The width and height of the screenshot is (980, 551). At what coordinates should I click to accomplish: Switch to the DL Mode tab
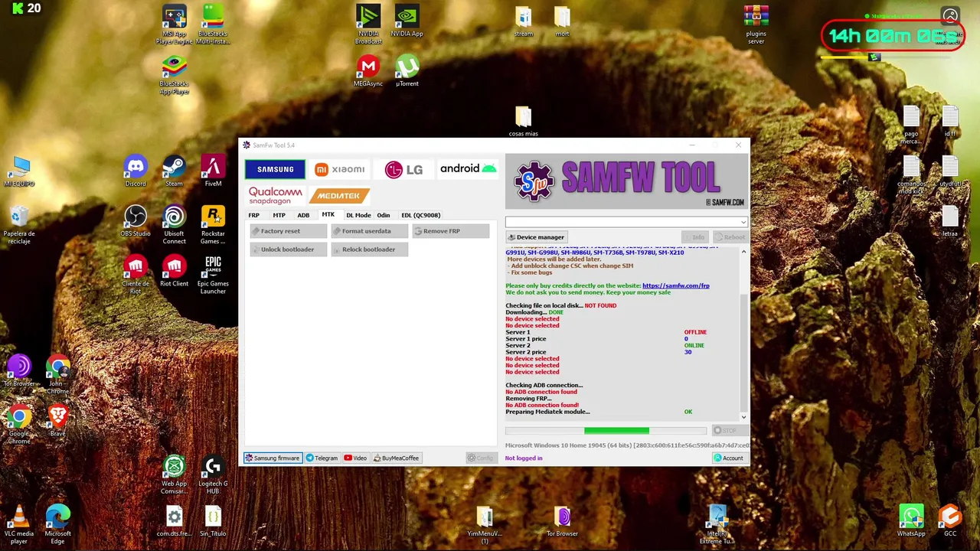click(358, 215)
